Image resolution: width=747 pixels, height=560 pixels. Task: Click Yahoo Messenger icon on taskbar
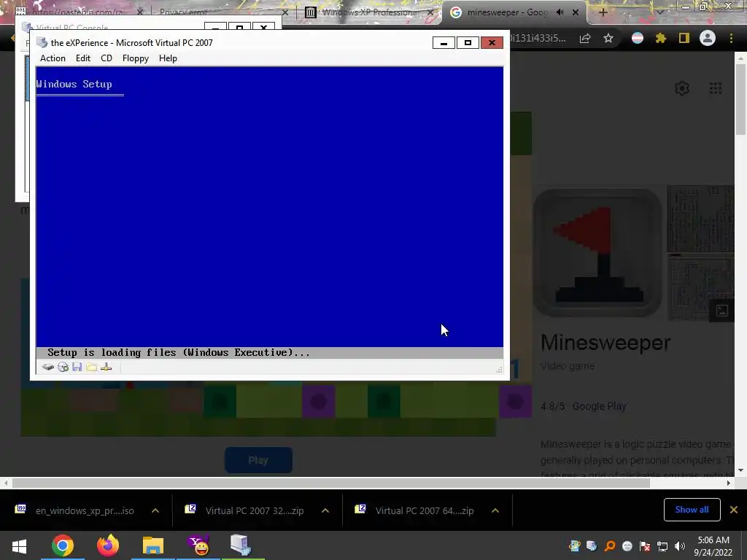198,545
